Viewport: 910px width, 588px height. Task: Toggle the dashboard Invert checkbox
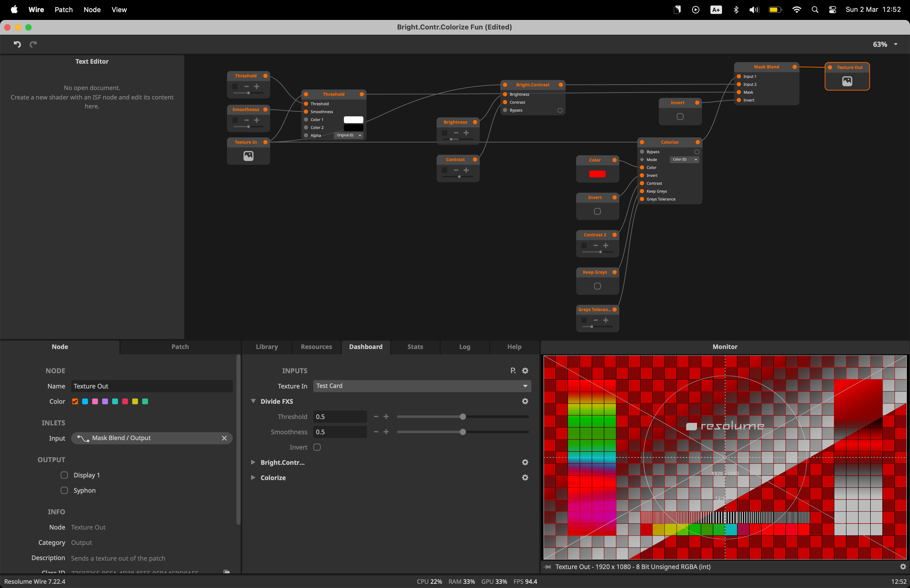click(x=317, y=447)
